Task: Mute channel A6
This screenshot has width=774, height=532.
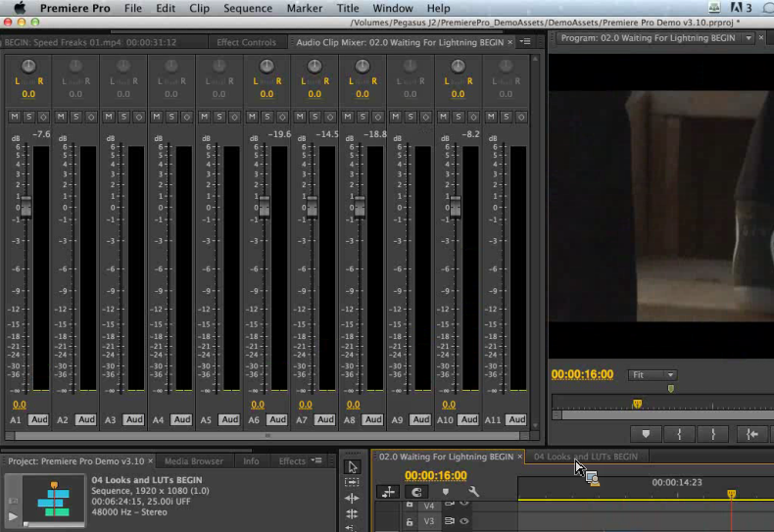Action: click(252, 117)
